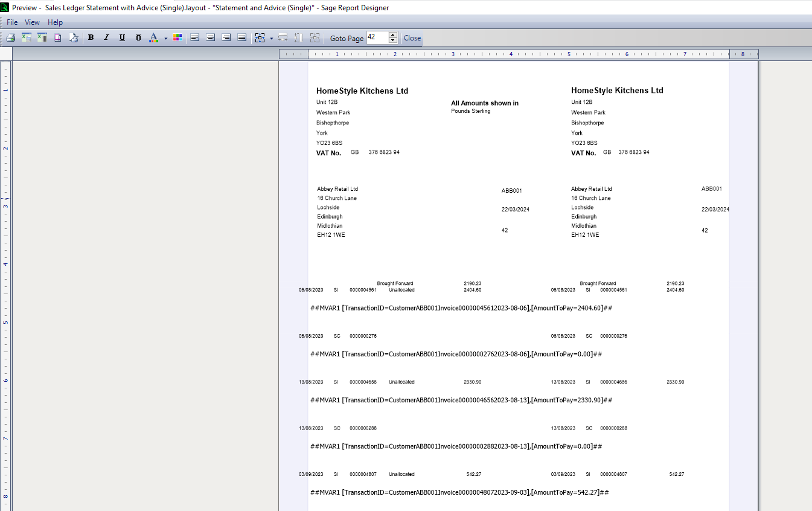This screenshot has width=812, height=511.
Task: Open the selection frame dropdown arrow
Action: point(272,38)
